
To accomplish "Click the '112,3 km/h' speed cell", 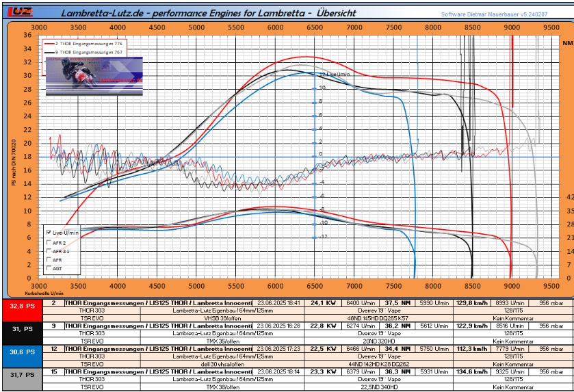I will (472, 349).
